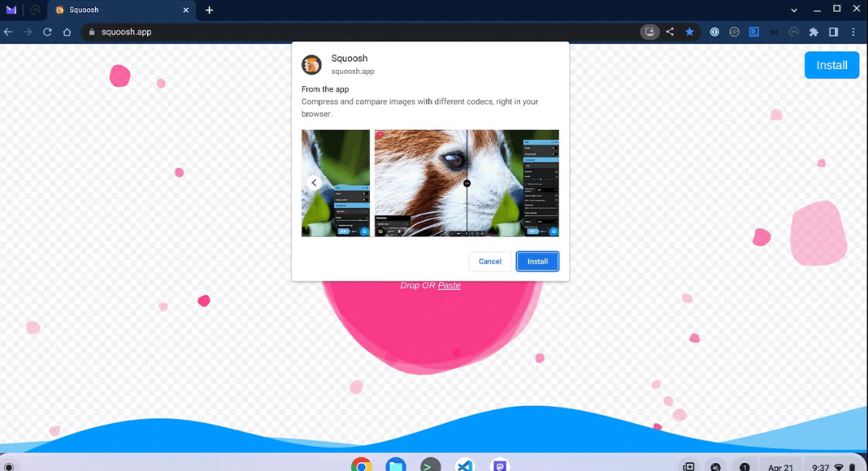This screenshot has height=471, width=868.
Task: Switch to the pinned purple M tab
Action: pyautogui.click(x=11, y=10)
